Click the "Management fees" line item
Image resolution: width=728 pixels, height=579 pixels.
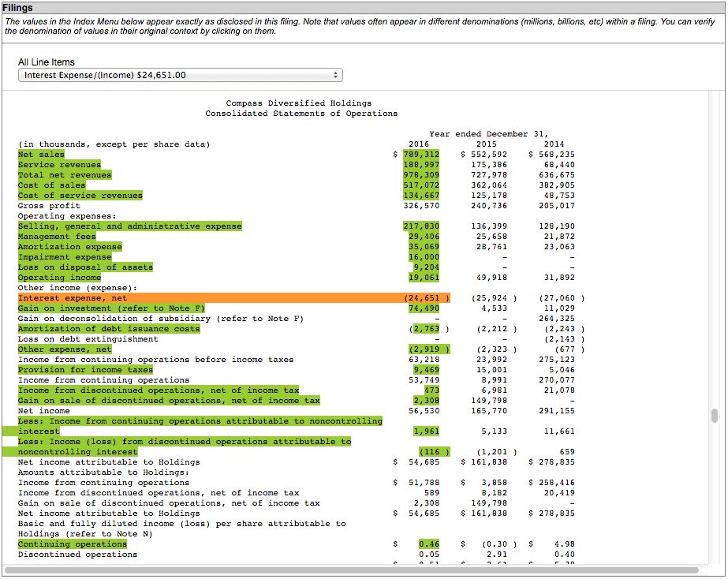tap(57, 237)
